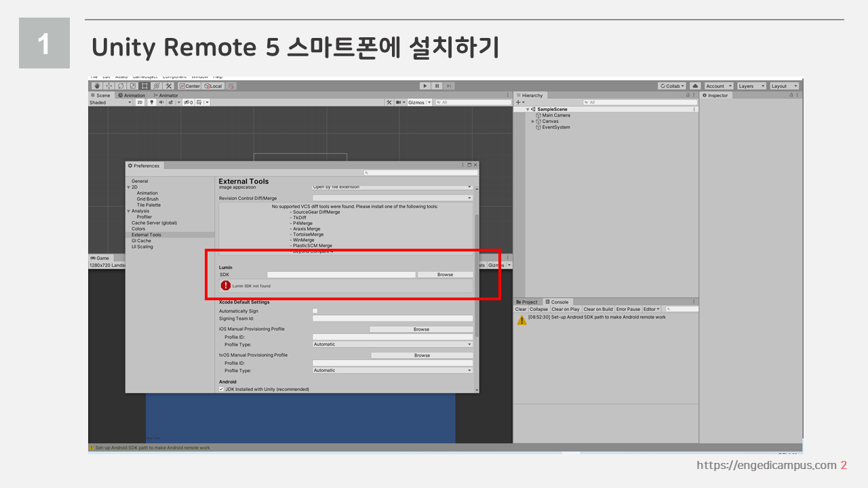The width and height of the screenshot is (868, 488).
Task: Open the Collab dropdown
Action: point(672,86)
